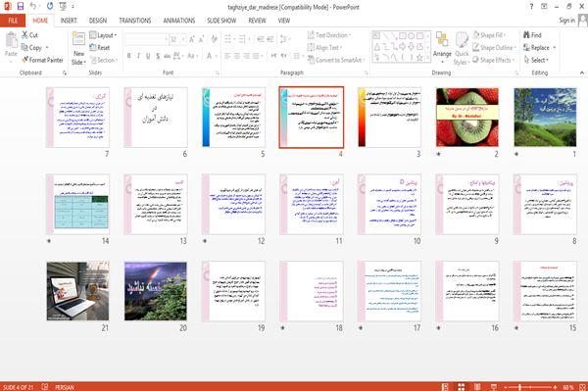Toggle italic formatting
This screenshot has height=391, width=588.
(138, 56)
